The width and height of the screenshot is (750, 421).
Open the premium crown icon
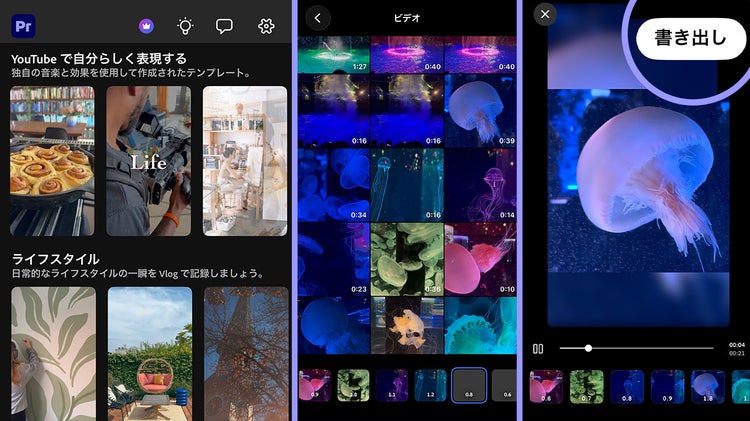click(146, 26)
